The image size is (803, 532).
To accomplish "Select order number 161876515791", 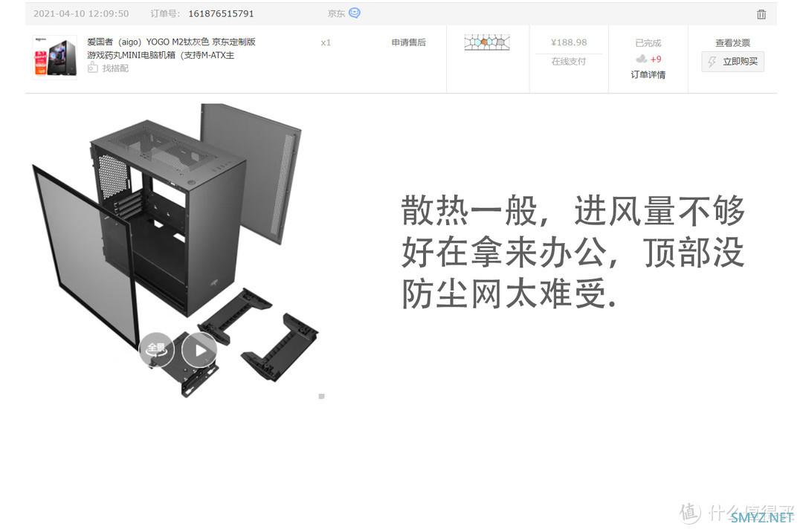I will tap(222, 14).
